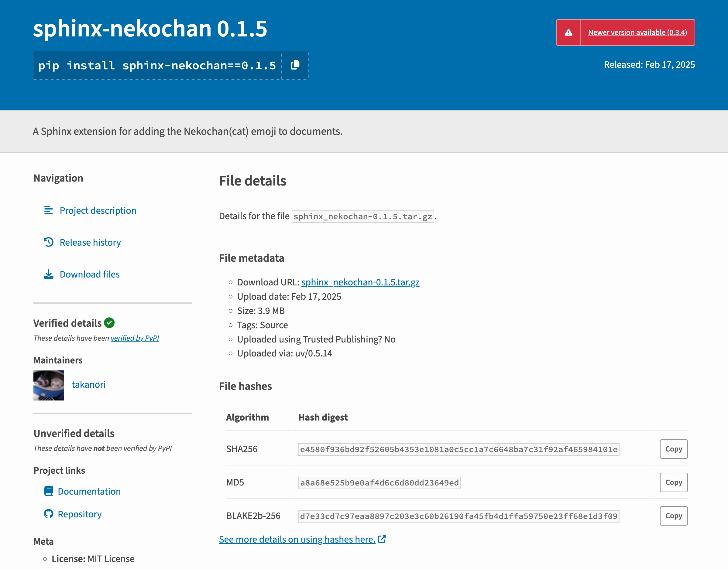
Task: Click the external link icon after hashes link
Action: pyautogui.click(x=382, y=539)
